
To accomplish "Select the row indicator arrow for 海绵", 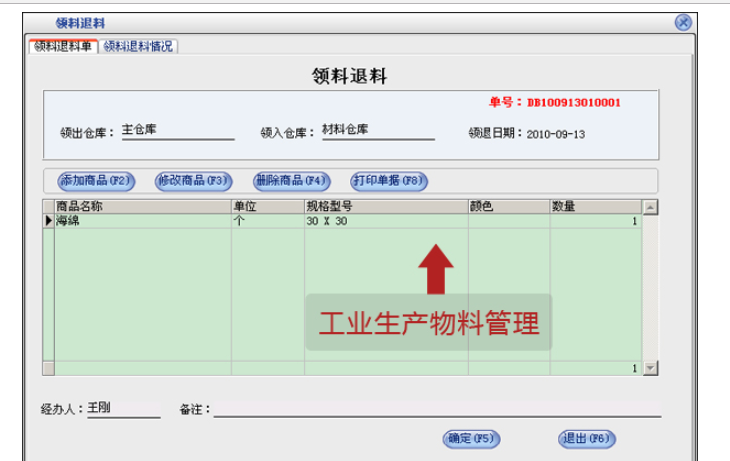I will [48, 221].
